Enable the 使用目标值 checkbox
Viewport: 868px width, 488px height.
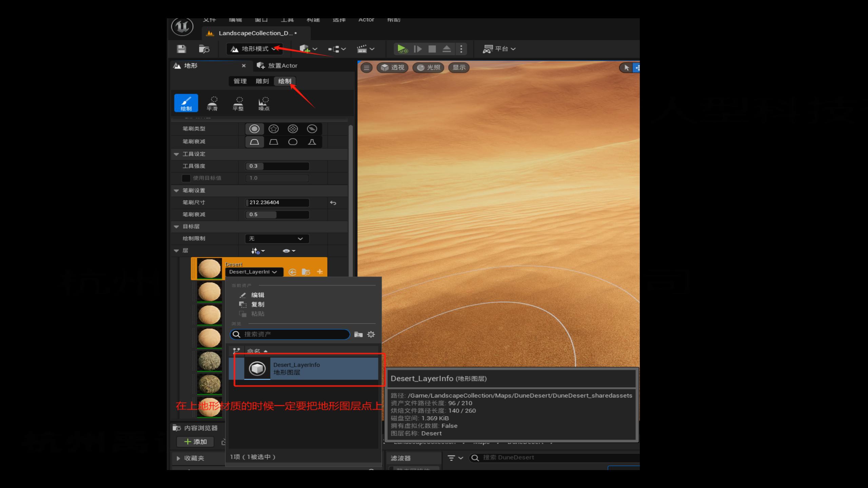[x=186, y=178]
